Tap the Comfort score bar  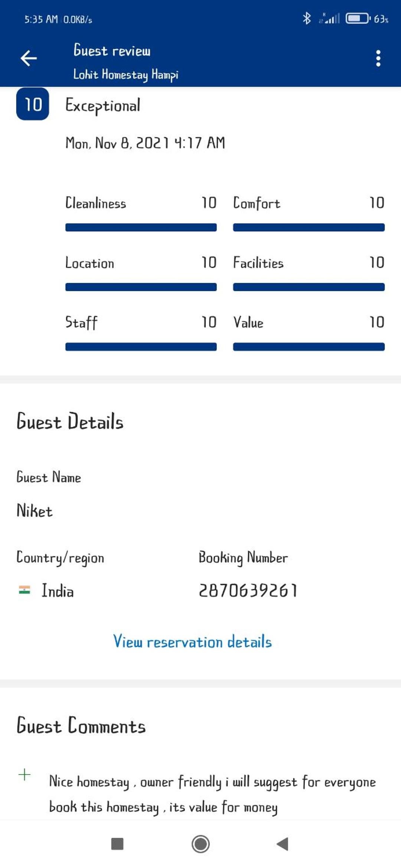click(x=309, y=227)
